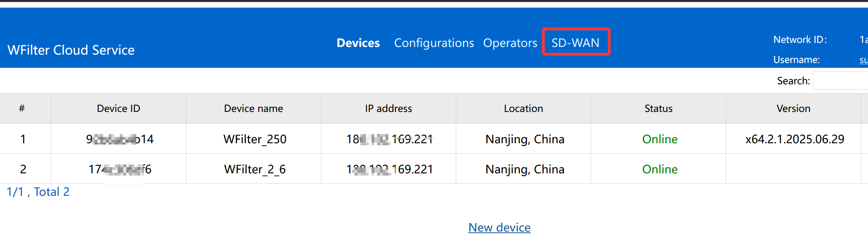This screenshot has height=250, width=868.
Task: Click the pagination text 1/1, Total 2
Action: tap(38, 192)
